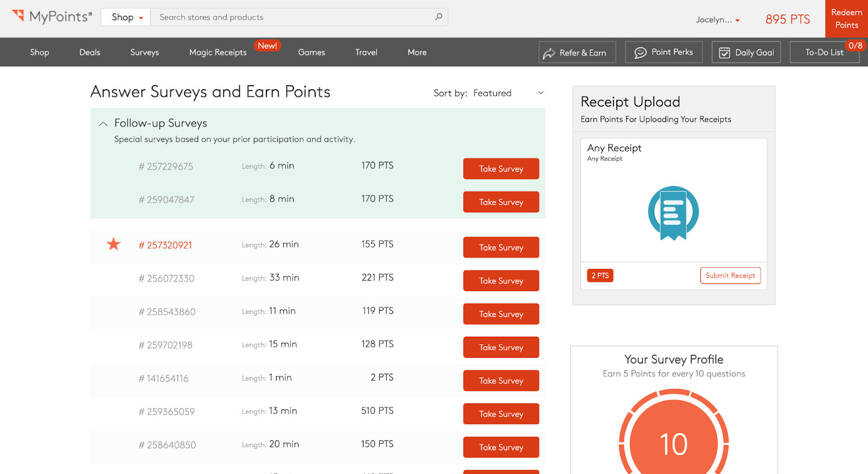Click the Length 33 min text

click(271, 277)
